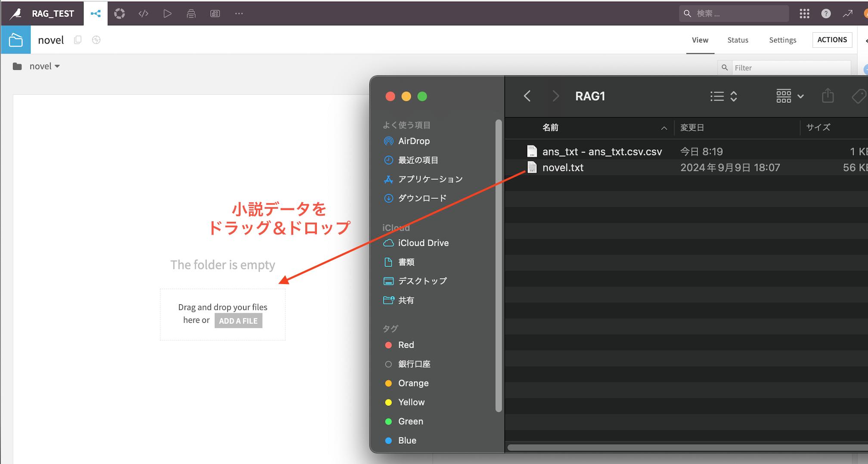Viewport: 868px width, 464px height.
Task: Click the Finder share icon
Action: [x=828, y=96]
